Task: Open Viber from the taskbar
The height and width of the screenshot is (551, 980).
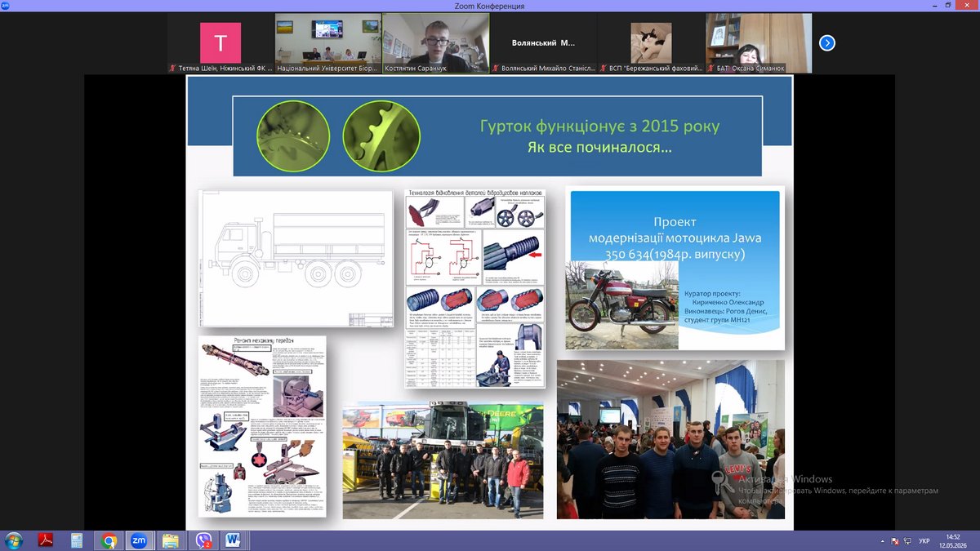Action: click(202, 540)
